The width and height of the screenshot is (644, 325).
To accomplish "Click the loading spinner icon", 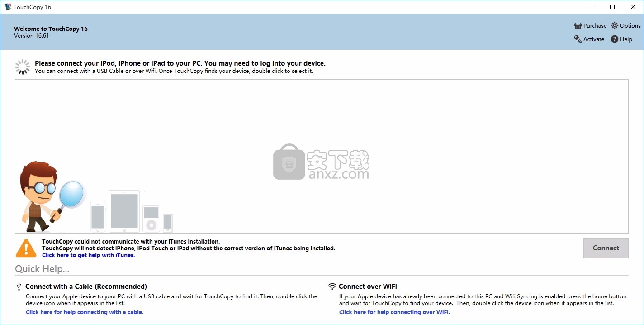I will click(23, 67).
